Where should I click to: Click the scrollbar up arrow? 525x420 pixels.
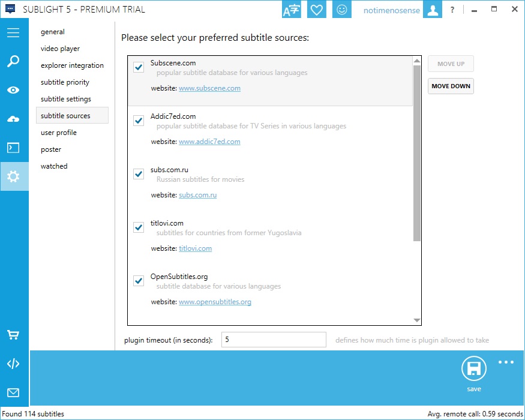417,61
